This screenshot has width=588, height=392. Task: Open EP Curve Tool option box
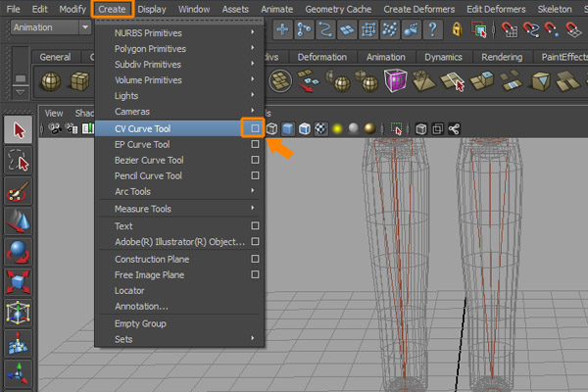coord(255,144)
